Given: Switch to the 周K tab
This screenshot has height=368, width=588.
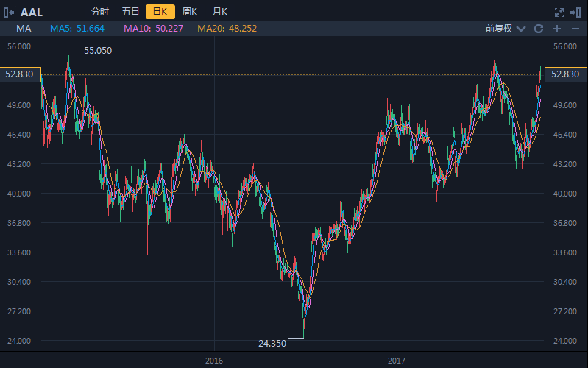Looking at the screenshot, I should 190,12.
